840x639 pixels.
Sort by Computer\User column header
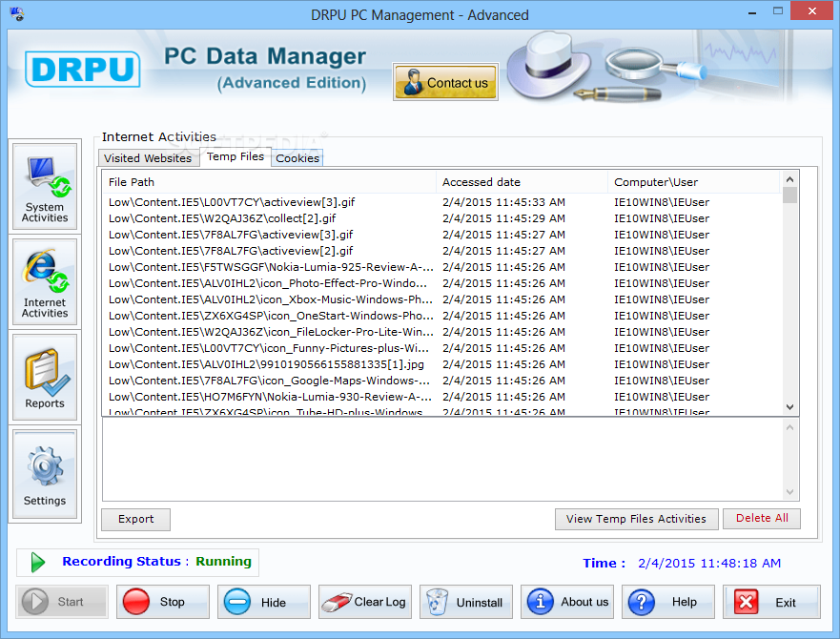(694, 182)
